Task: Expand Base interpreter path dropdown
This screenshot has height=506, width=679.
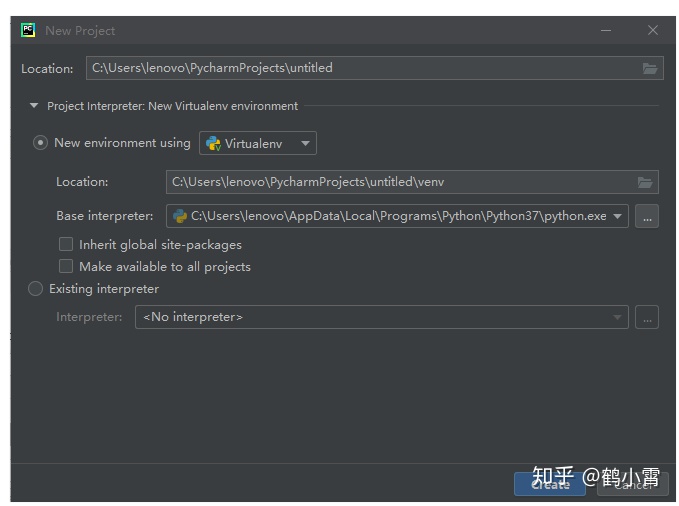Action: (x=618, y=216)
